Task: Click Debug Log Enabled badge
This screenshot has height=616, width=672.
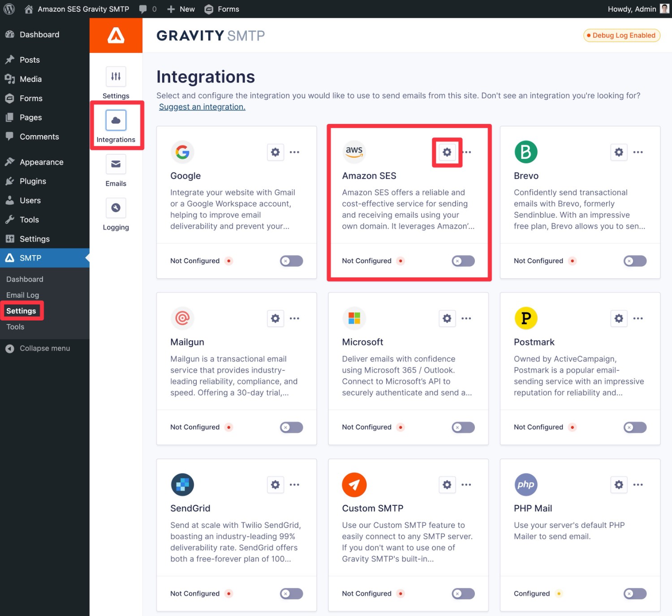Action: (x=622, y=35)
